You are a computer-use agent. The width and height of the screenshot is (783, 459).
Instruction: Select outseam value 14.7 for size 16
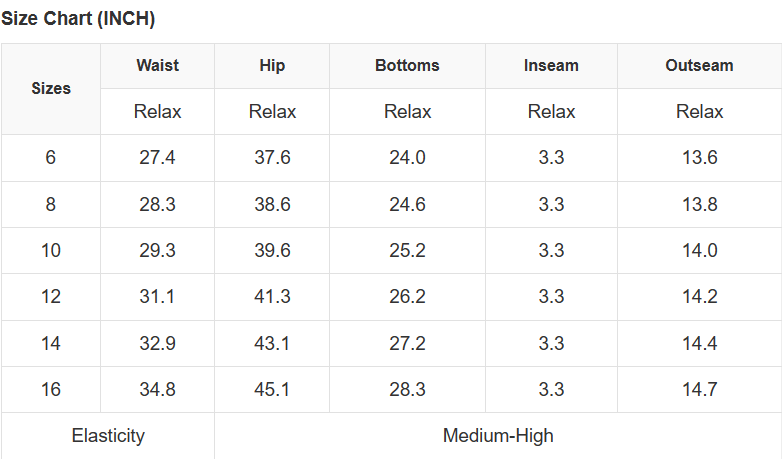(699, 389)
